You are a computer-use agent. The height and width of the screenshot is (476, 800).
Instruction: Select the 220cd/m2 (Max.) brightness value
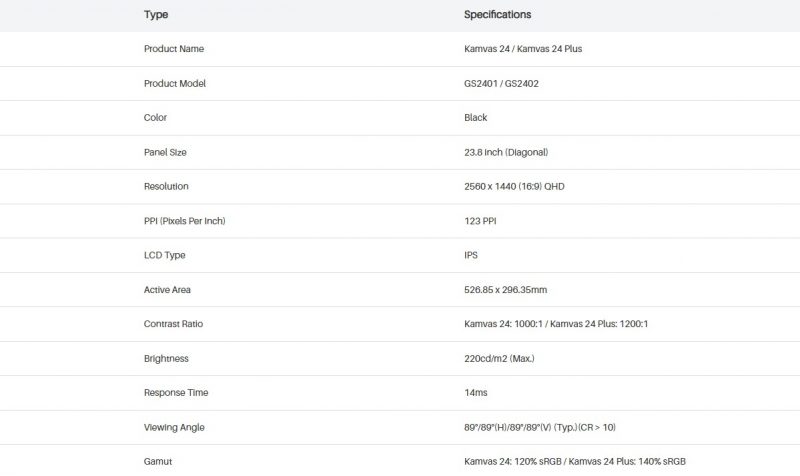point(499,359)
